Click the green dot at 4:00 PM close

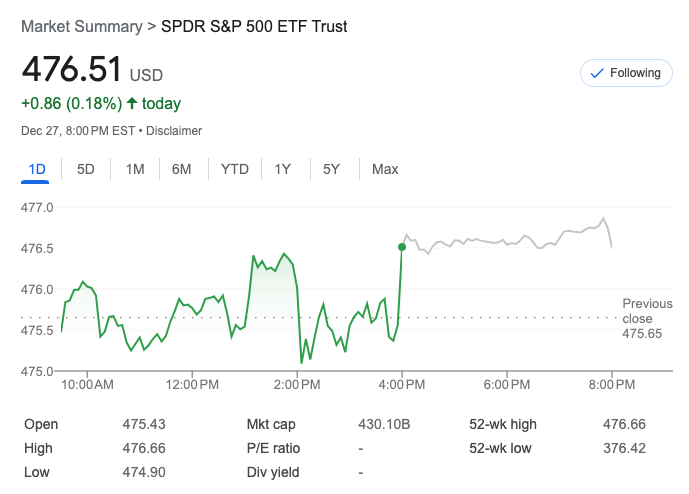coord(402,246)
